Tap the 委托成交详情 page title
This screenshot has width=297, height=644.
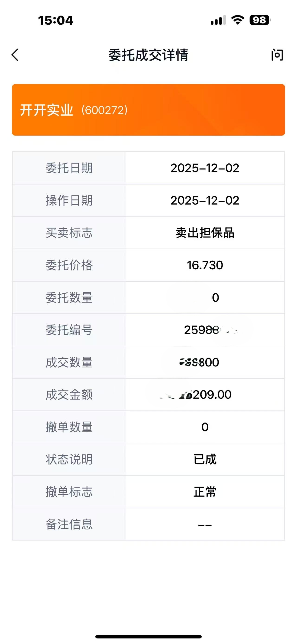click(148, 55)
